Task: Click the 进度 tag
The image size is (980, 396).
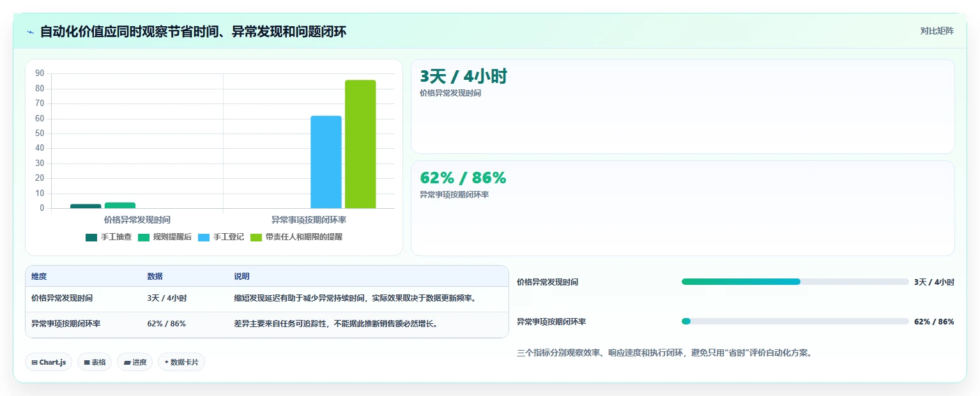Action: click(135, 362)
